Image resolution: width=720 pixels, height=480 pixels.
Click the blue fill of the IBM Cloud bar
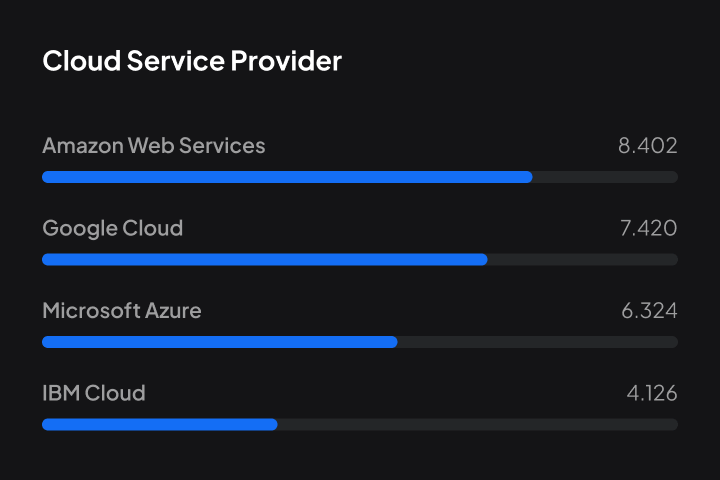tap(160, 424)
